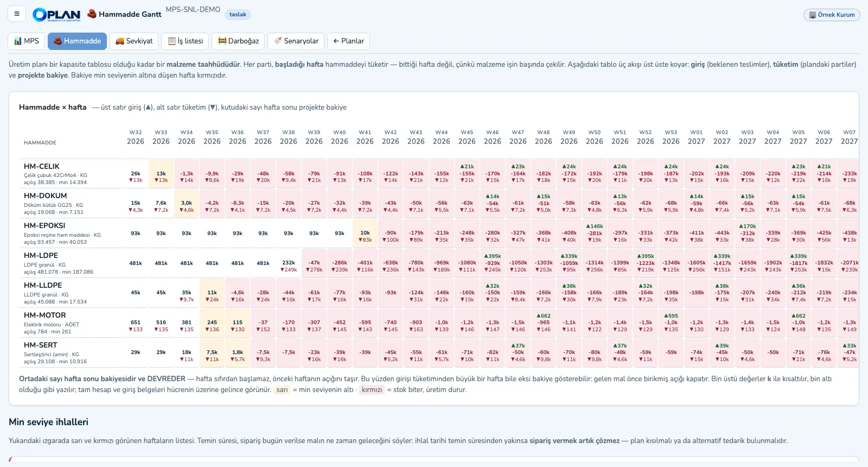Click HM-LDPE W38 cell showing 232k
Screen dimensions: 868x467
click(289, 263)
